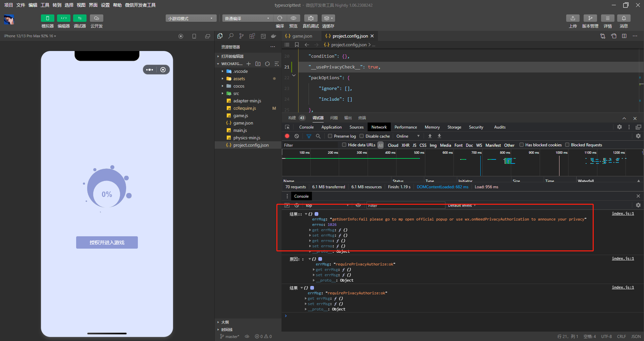Image resolution: width=644 pixels, height=341 pixels.
Task: Switch to the Sources tab
Action: point(356,127)
